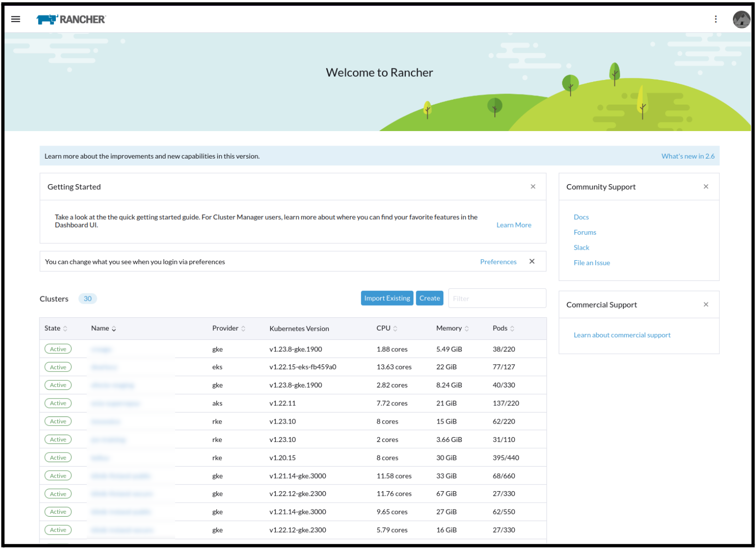The image size is (756, 548).
Task: Open the Forums link
Action: point(585,232)
